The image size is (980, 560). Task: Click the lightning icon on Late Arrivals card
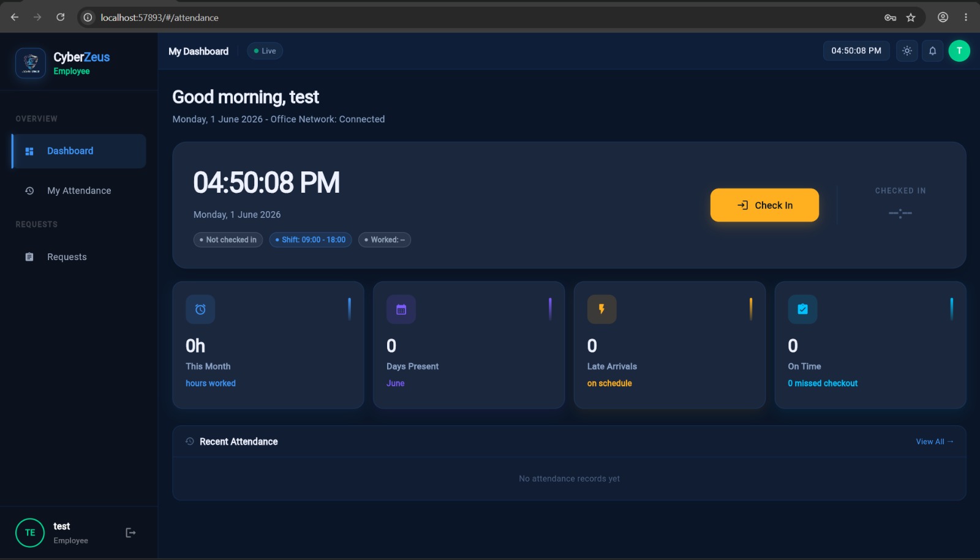(601, 309)
